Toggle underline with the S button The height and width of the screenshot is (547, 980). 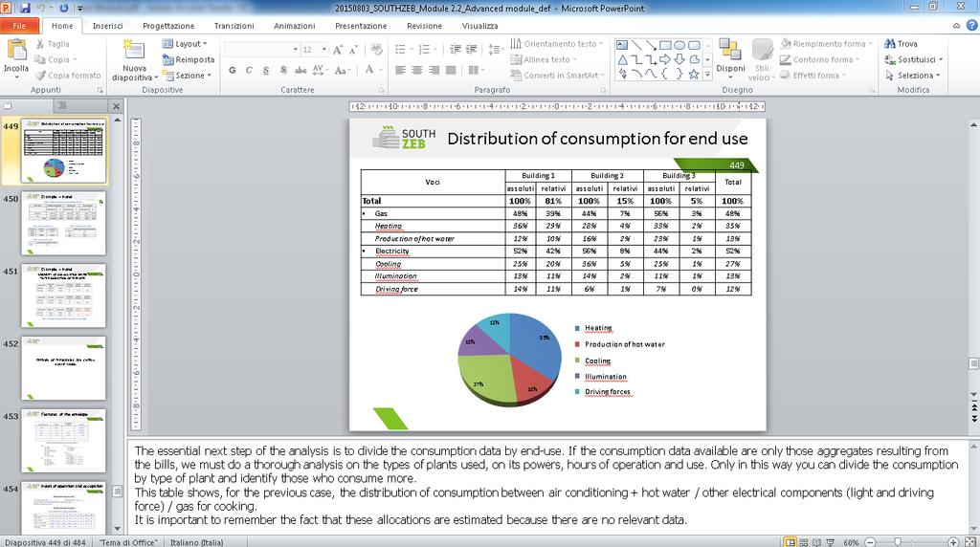266,70
